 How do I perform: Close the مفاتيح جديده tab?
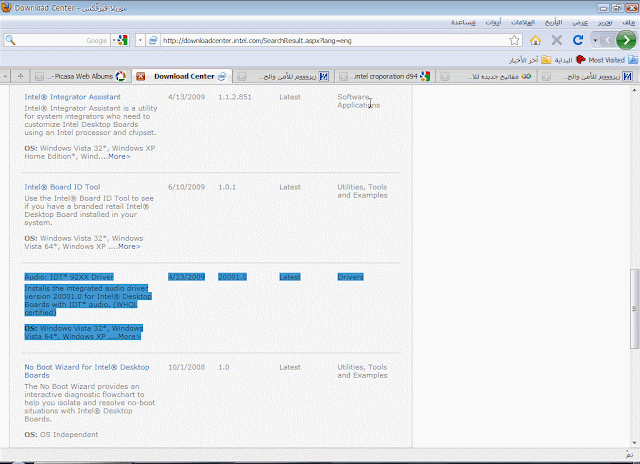445,76
